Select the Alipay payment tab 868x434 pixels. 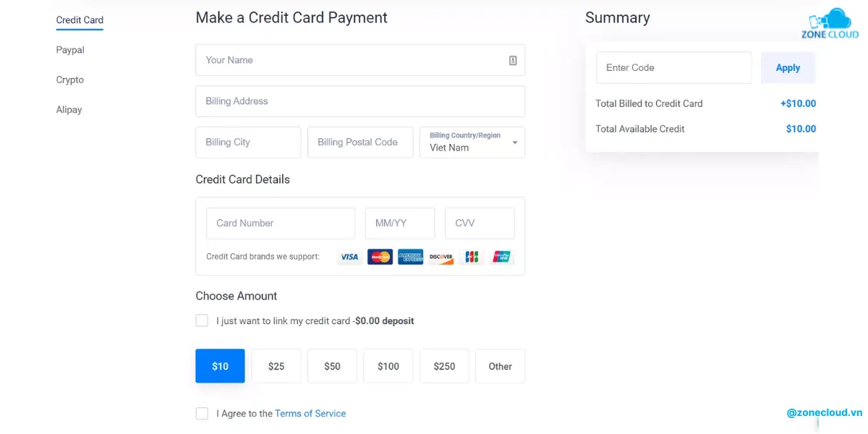[69, 110]
